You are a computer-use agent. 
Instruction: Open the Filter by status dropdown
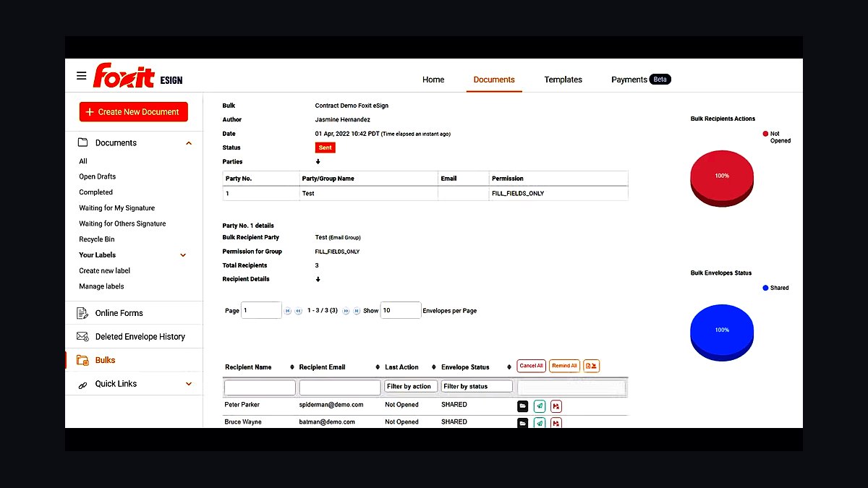tap(477, 387)
